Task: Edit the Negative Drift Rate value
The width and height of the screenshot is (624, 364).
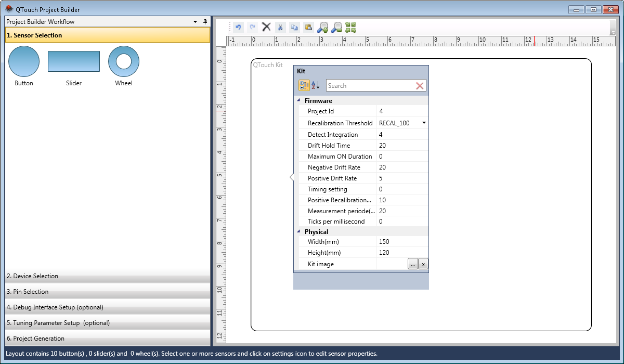Action: 402,167
